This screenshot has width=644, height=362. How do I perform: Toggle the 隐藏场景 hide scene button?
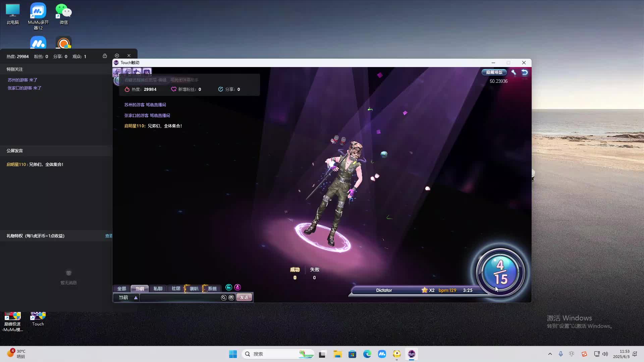[x=494, y=72]
